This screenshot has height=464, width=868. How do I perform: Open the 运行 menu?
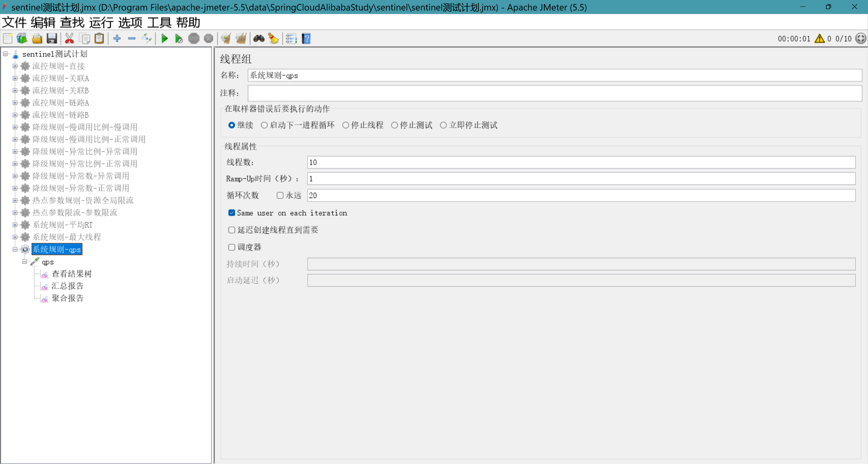(101, 23)
